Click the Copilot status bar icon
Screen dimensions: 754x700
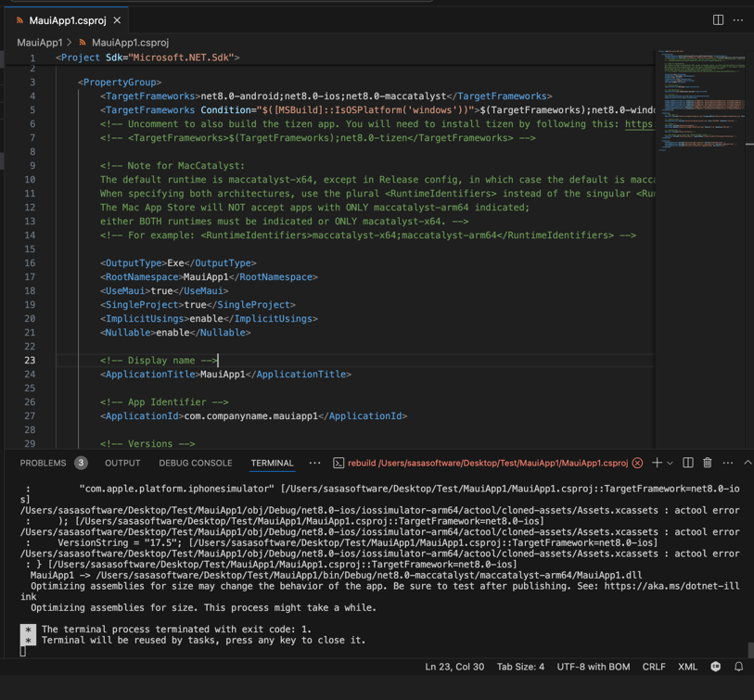click(716, 667)
